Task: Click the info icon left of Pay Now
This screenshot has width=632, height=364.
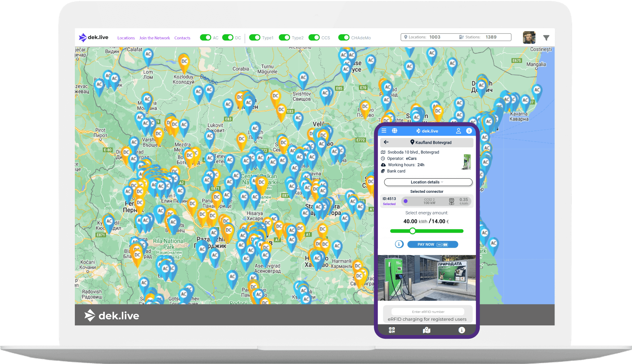Action: pyautogui.click(x=399, y=244)
